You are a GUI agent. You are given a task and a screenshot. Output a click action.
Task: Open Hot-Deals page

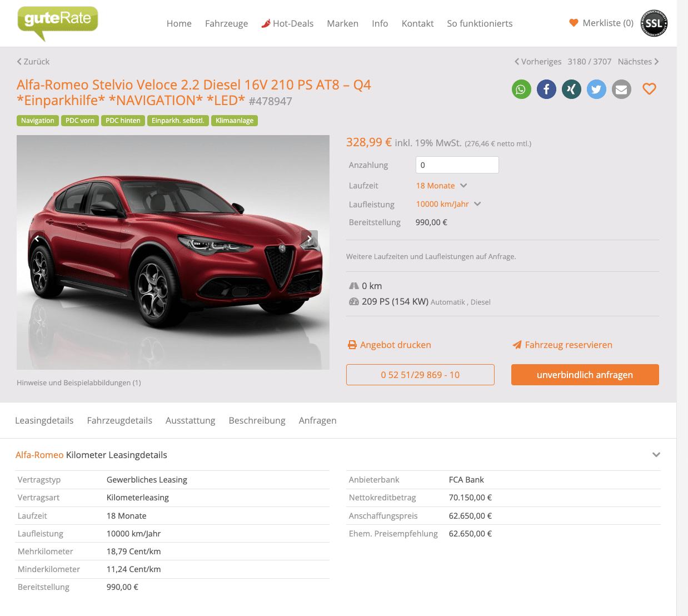tap(287, 23)
